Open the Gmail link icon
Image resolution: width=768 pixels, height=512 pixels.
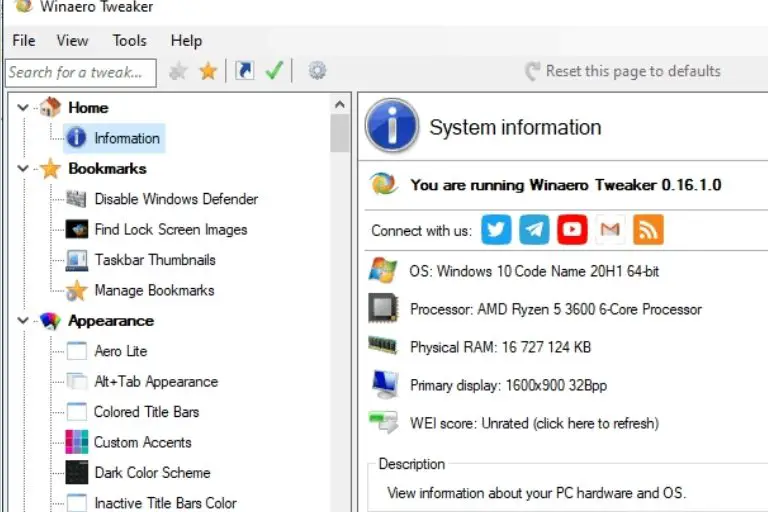(x=610, y=229)
